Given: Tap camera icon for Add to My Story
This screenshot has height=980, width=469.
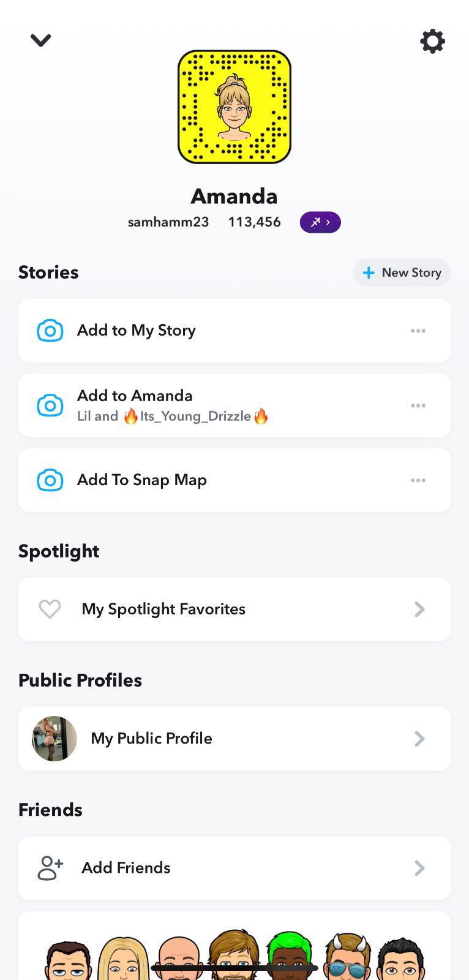Looking at the screenshot, I should click(x=50, y=331).
